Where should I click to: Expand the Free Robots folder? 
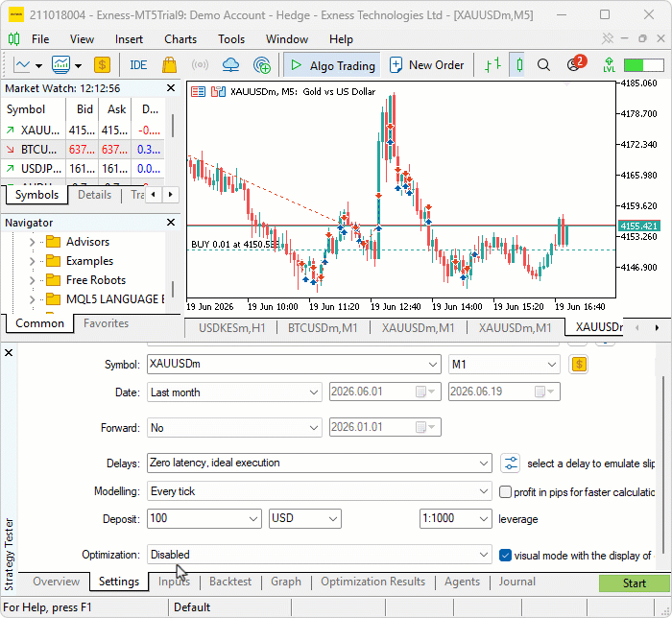(x=32, y=280)
